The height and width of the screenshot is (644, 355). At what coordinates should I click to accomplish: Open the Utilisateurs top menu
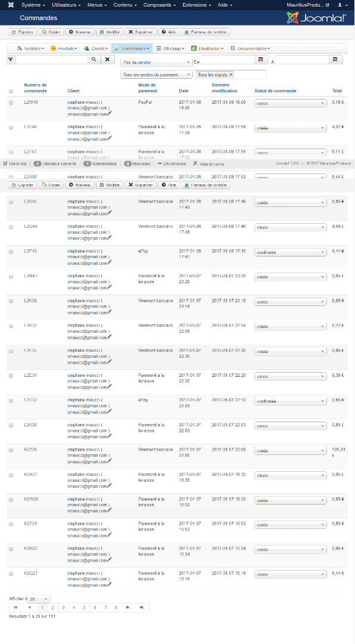[66, 5]
